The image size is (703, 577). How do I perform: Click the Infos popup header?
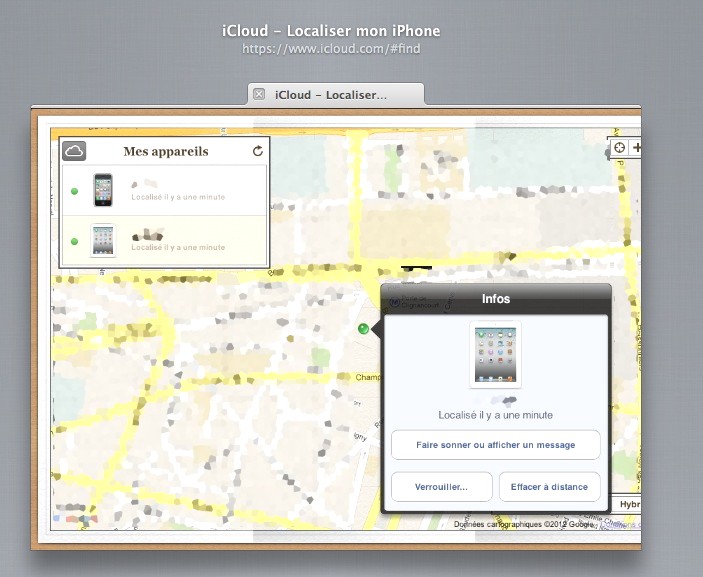[495, 298]
